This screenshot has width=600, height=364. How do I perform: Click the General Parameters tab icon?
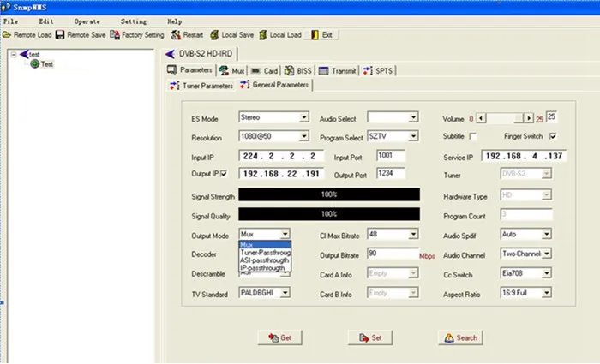point(244,85)
